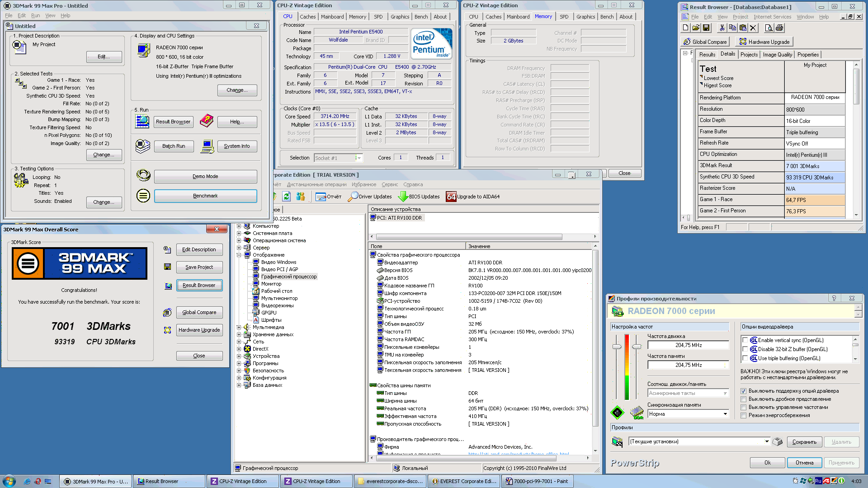Image resolution: width=868 pixels, height=488 pixels.
Task: Click 7000-pci-99-7001 Paint taskbar button
Action: 537,481
